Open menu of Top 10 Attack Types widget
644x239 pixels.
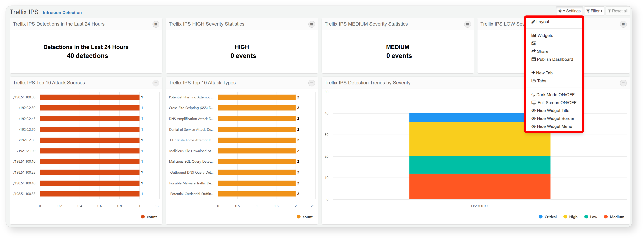312,83
